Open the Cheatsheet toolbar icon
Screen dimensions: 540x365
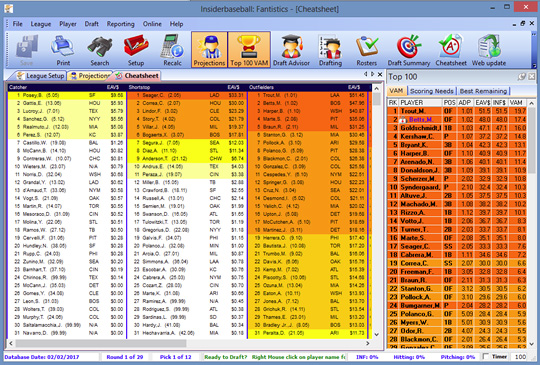pos(451,50)
